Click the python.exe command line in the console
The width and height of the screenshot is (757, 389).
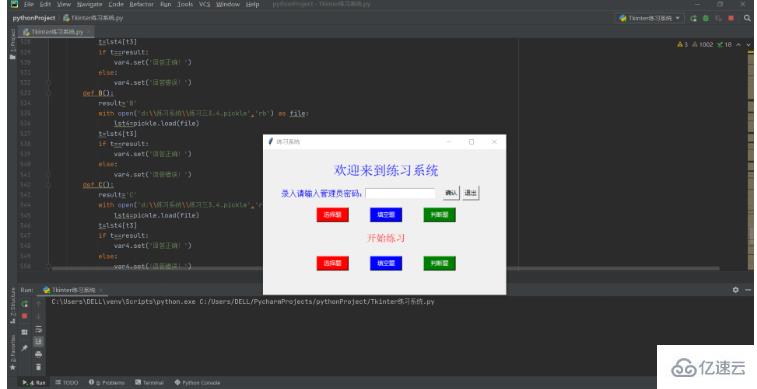(x=243, y=302)
